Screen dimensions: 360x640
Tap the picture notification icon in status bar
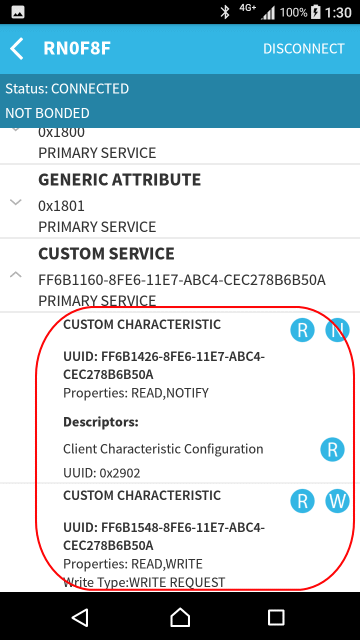(x=18, y=12)
